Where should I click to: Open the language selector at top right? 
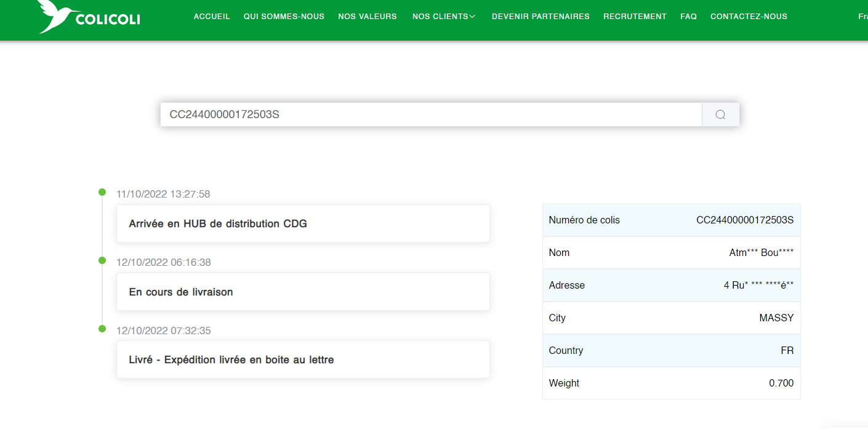tap(862, 17)
